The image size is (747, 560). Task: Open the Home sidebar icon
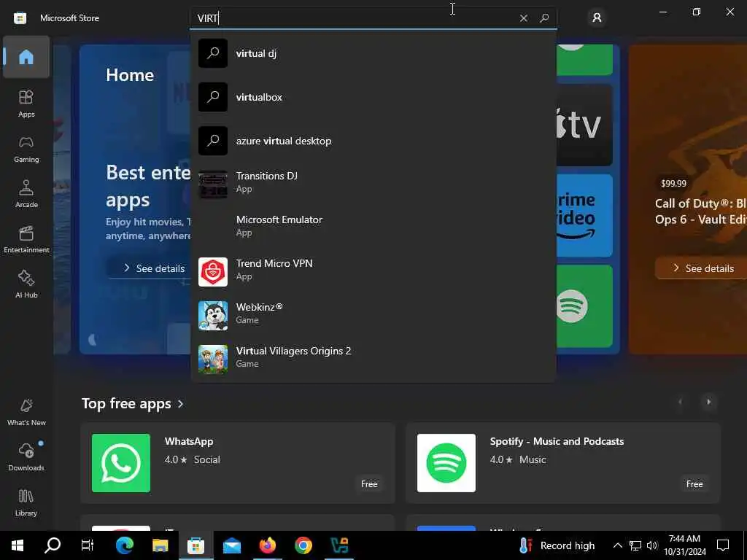click(x=26, y=57)
